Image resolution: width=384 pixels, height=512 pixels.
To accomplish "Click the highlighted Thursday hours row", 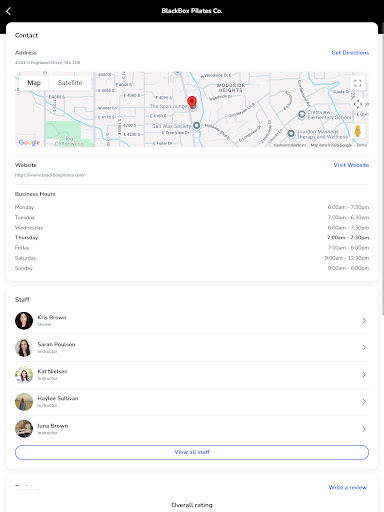I will (x=192, y=238).
